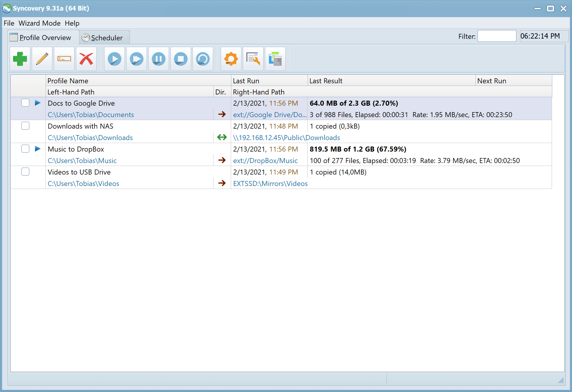Open the Settings gear icon
572x392 pixels.
(x=231, y=59)
